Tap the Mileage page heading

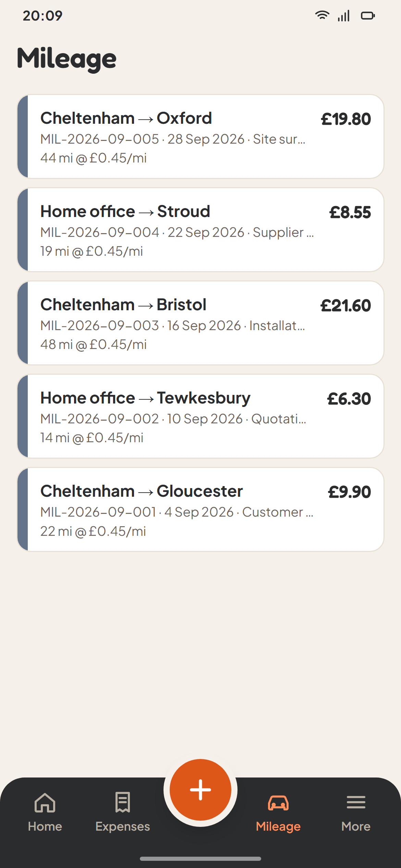point(67,59)
